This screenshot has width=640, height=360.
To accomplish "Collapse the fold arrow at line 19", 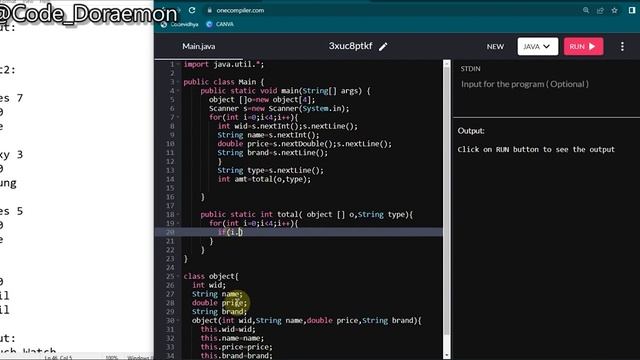I will 178,224.
